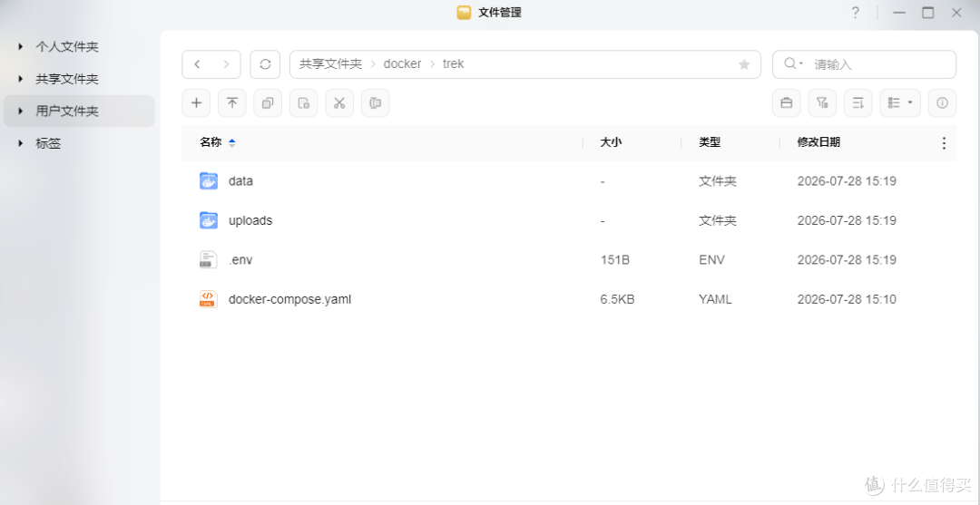This screenshot has height=505, width=980.
Task: Click 共享文件夹 in the breadcrumb path
Action: click(330, 63)
